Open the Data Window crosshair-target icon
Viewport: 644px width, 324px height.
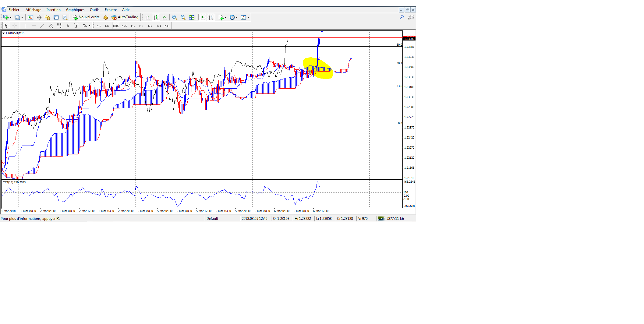39,17
